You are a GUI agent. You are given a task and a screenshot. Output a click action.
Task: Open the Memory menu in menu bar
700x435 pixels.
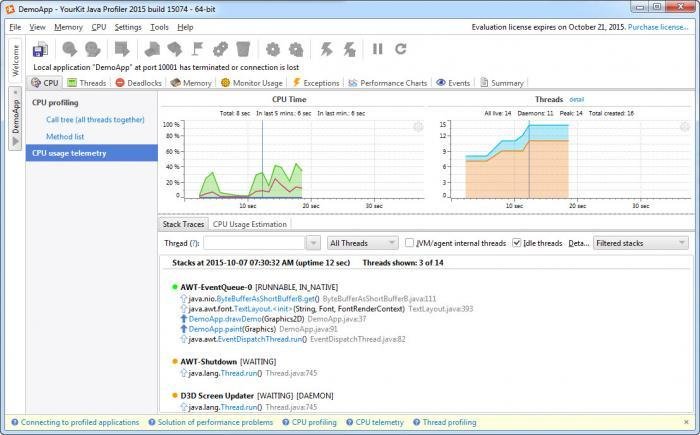(68, 27)
